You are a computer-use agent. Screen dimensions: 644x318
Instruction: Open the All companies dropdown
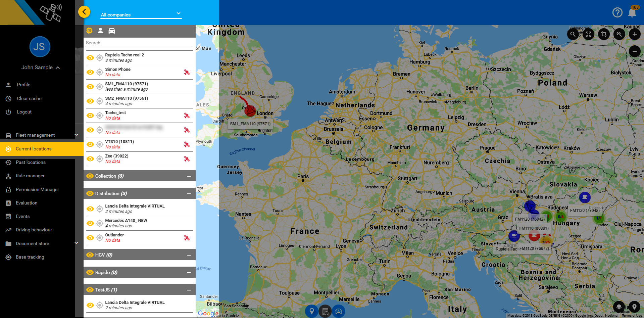coord(141,15)
